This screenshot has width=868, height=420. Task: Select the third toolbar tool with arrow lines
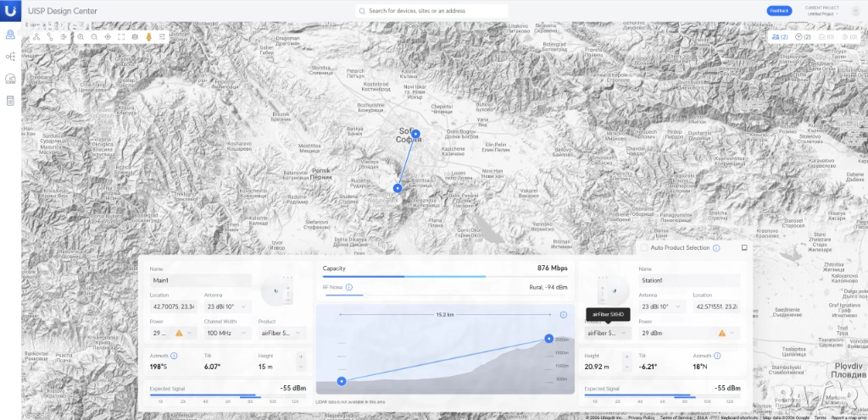click(64, 37)
